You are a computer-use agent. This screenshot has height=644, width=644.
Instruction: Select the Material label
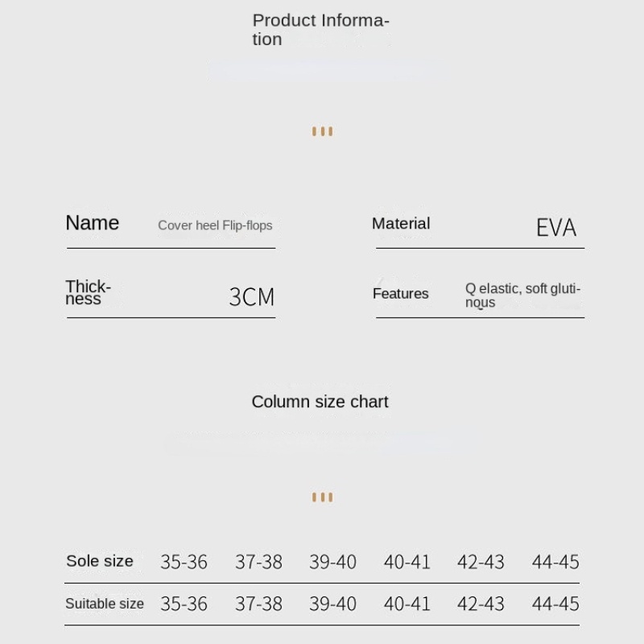click(401, 224)
